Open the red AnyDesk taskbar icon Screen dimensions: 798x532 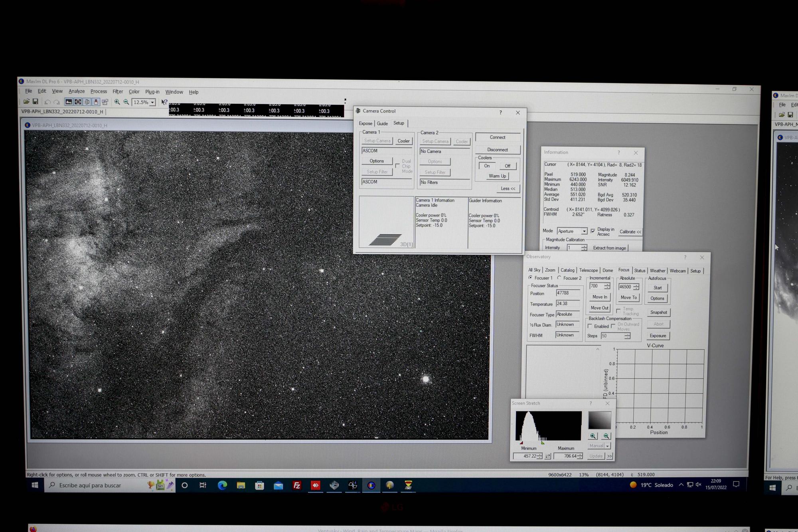coord(316,485)
